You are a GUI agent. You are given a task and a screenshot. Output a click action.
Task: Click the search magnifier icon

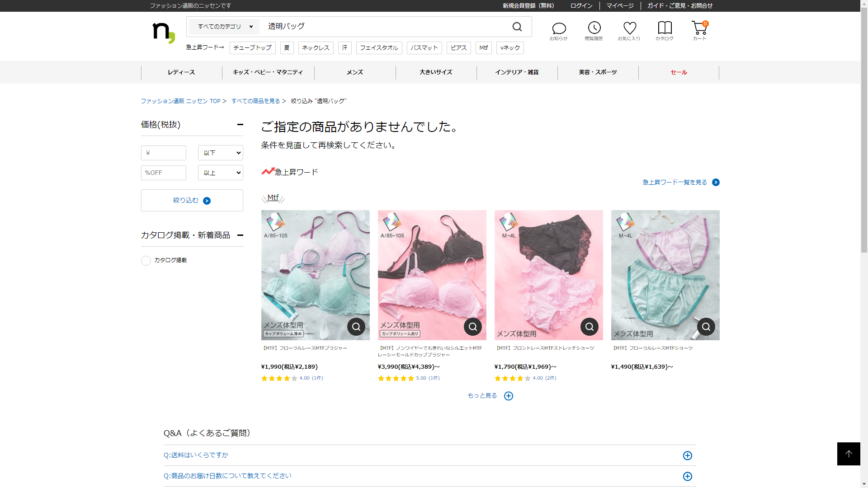coord(517,27)
